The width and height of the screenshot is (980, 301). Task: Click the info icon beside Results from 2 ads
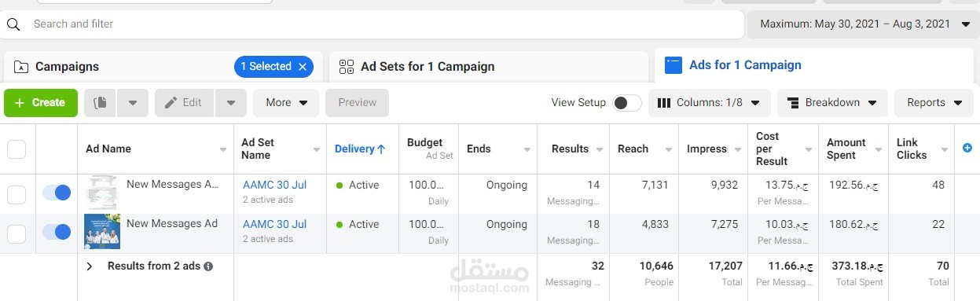(x=208, y=266)
